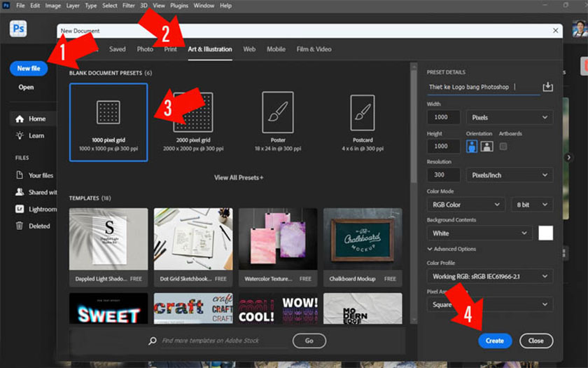588x368 pixels.
Task: Open the width units Pixels dropdown
Action: (x=510, y=118)
